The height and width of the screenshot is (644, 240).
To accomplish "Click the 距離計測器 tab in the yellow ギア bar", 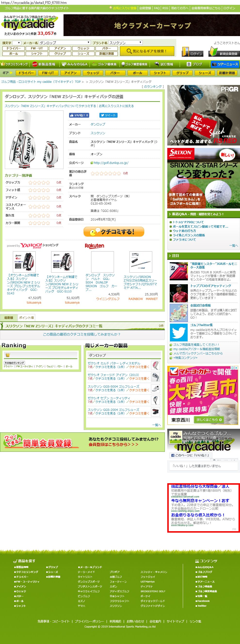I will point(227,73).
